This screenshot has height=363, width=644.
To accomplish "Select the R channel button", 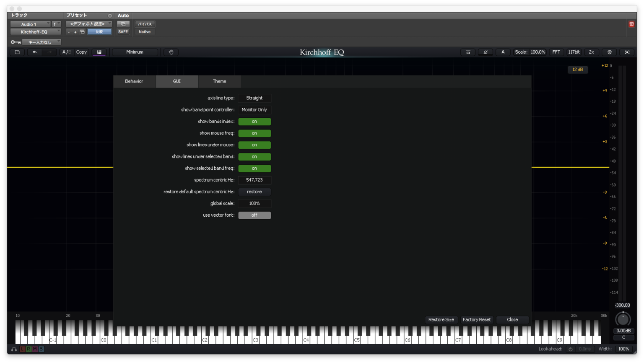I will pyautogui.click(x=29, y=349).
